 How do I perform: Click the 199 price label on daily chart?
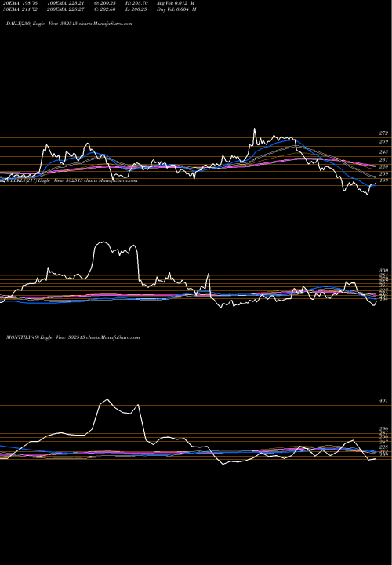[x=383, y=180]
